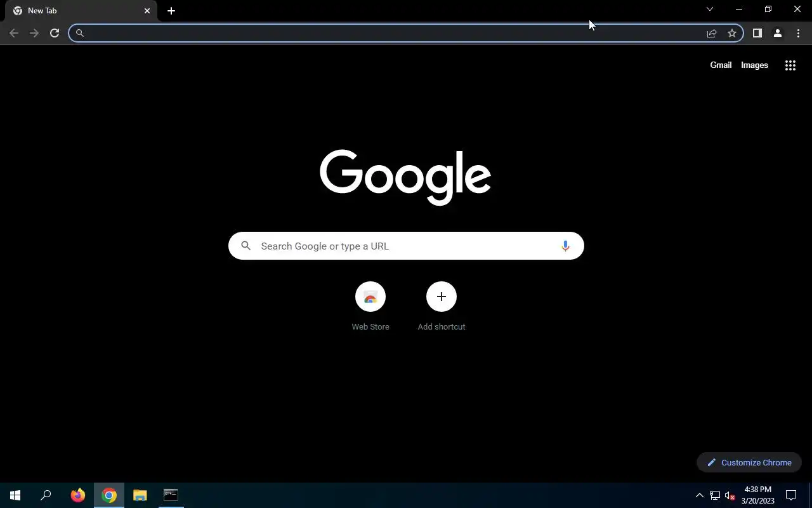Viewport: 812px width, 508px height.
Task: Open the Google apps grid
Action: (790, 65)
